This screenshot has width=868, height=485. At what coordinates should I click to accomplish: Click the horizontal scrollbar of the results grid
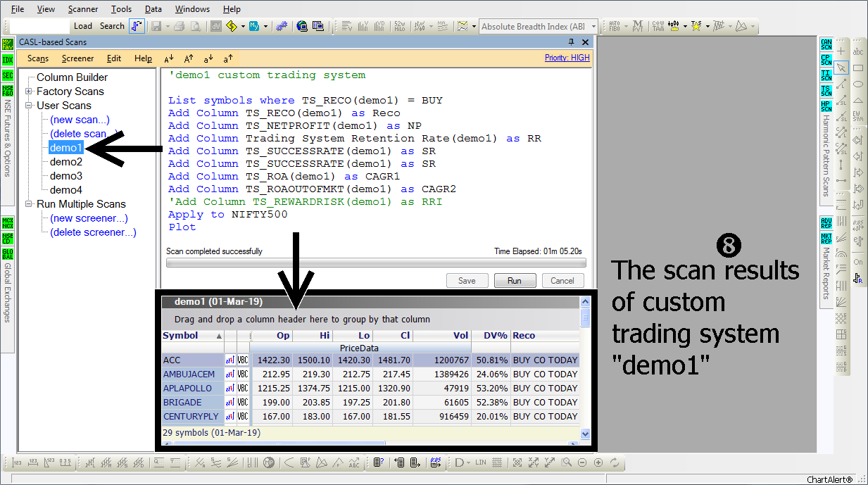pos(371,443)
